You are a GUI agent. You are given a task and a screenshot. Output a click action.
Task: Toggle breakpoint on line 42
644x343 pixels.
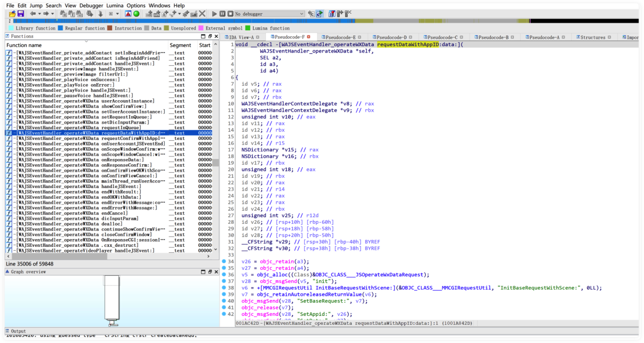click(224, 314)
